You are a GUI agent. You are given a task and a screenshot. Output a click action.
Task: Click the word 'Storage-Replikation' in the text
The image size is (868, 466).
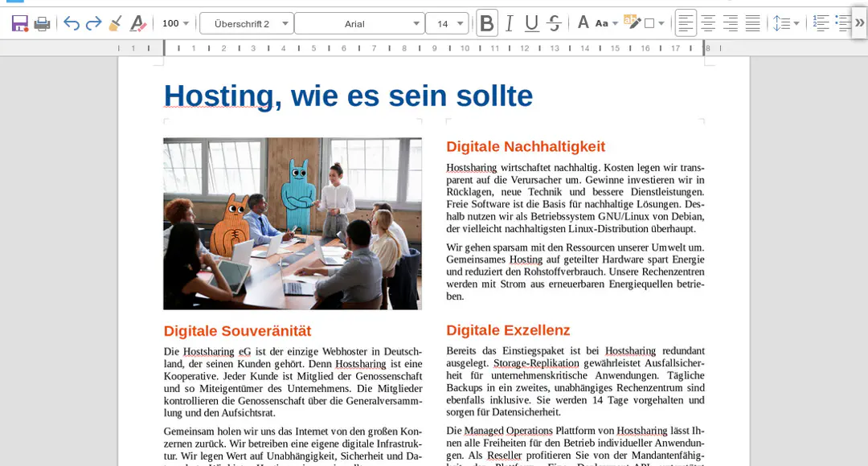click(536, 363)
